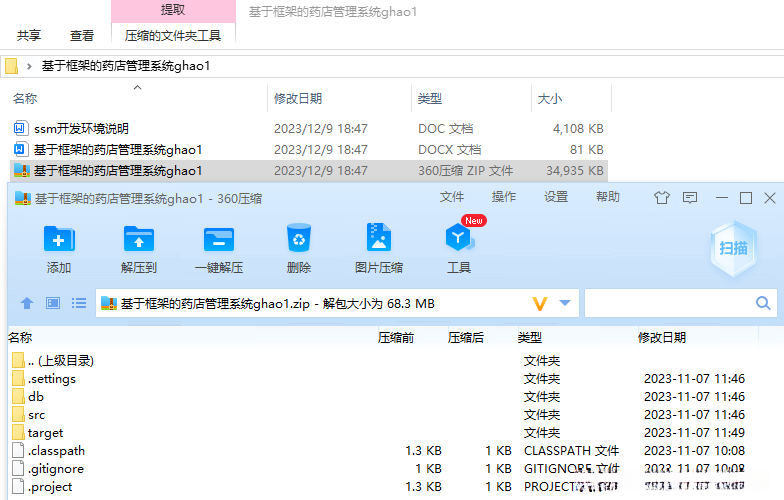This screenshot has width=784, height=500.
Task: Open the skin (shirt) icon in title bar
Action: [662, 198]
